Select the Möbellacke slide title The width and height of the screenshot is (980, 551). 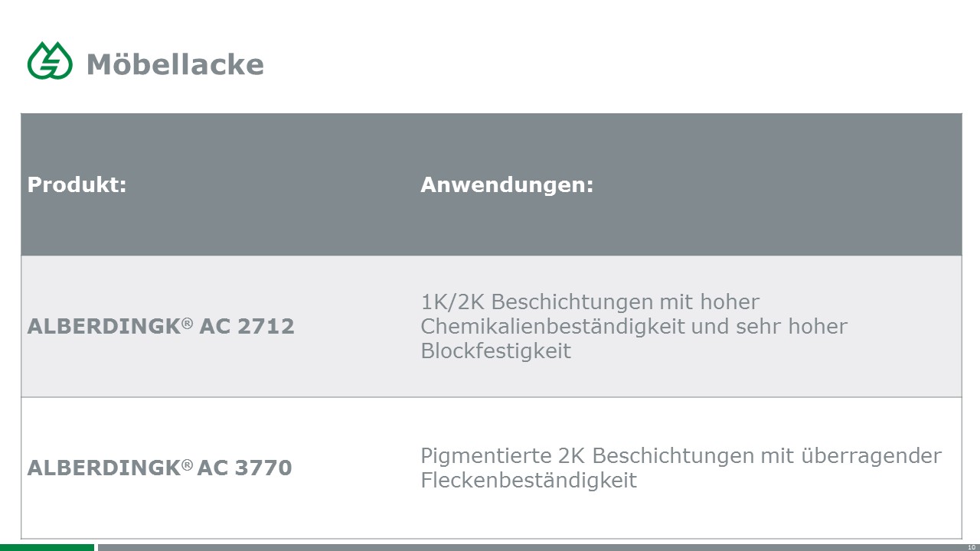tap(175, 64)
